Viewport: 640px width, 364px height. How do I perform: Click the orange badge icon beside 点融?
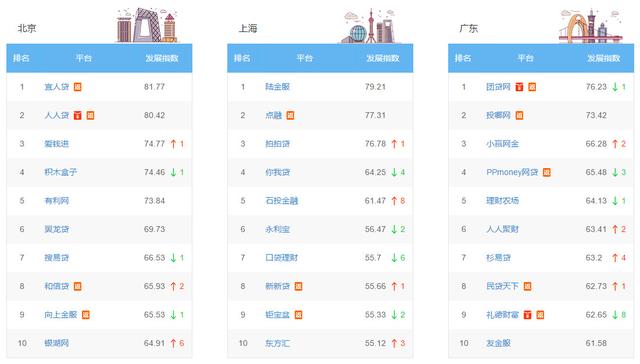coord(290,115)
